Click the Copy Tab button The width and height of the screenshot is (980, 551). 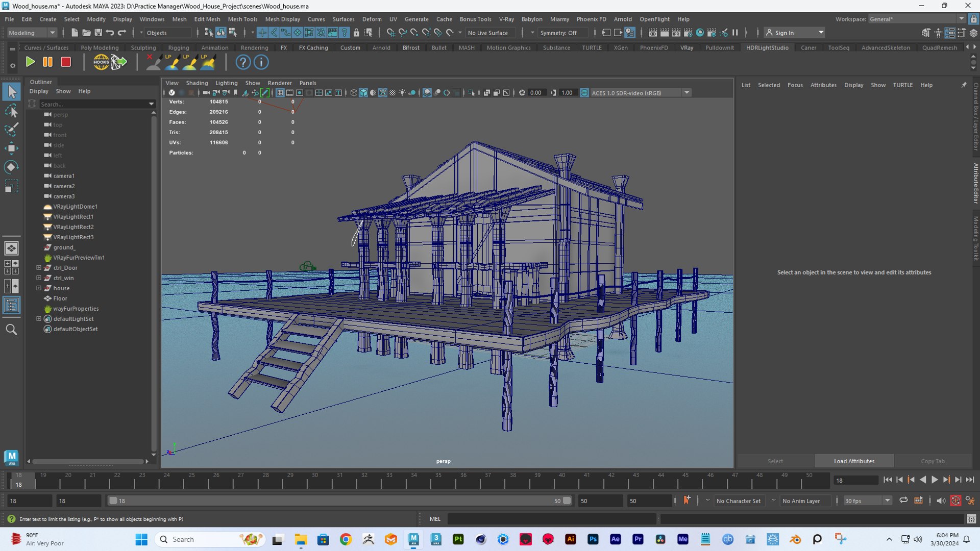pyautogui.click(x=933, y=461)
